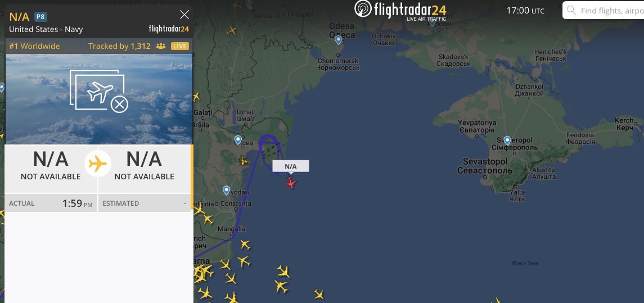
Task: Click the #1 Worldwide ranking text
Action: coord(34,47)
